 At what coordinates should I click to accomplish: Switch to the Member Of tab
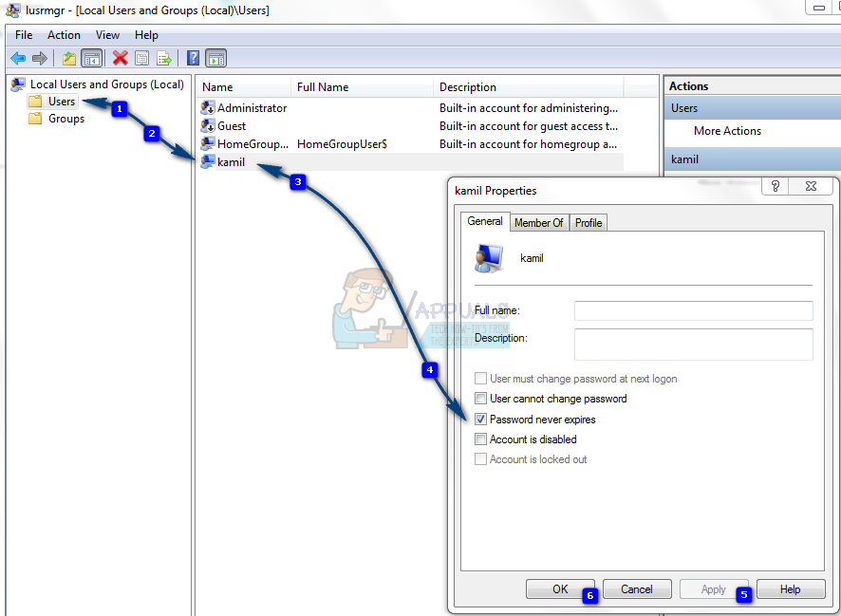[x=538, y=222]
